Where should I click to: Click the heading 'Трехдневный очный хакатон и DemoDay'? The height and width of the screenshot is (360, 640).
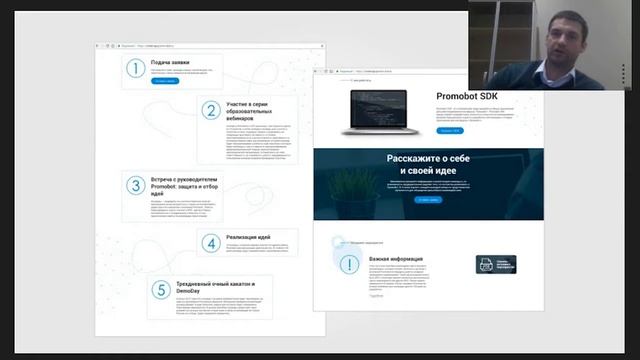[x=216, y=287]
